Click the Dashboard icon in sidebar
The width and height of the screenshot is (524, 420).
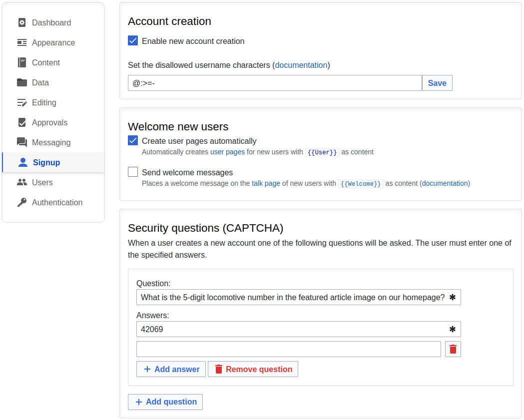(22, 22)
